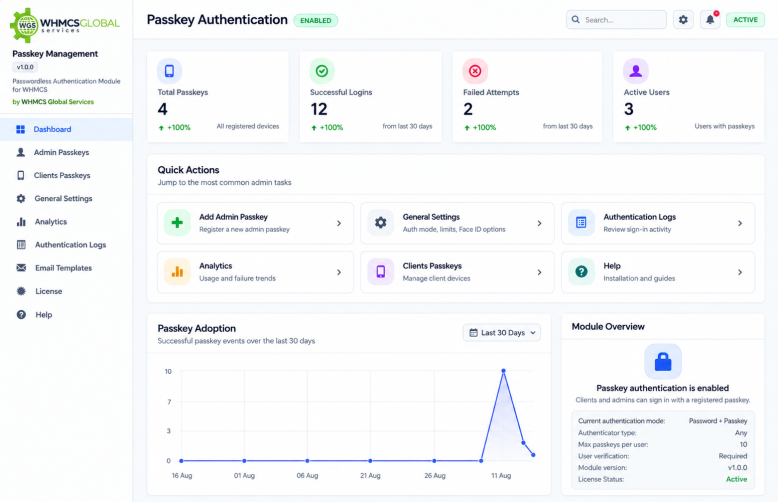The height and width of the screenshot is (502, 778).
Task: Click the Help question mark card icon
Action: (x=581, y=272)
